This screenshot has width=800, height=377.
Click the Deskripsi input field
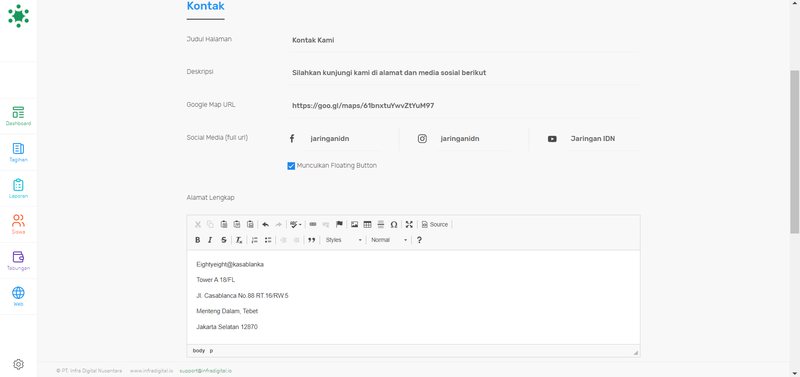coord(464,73)
